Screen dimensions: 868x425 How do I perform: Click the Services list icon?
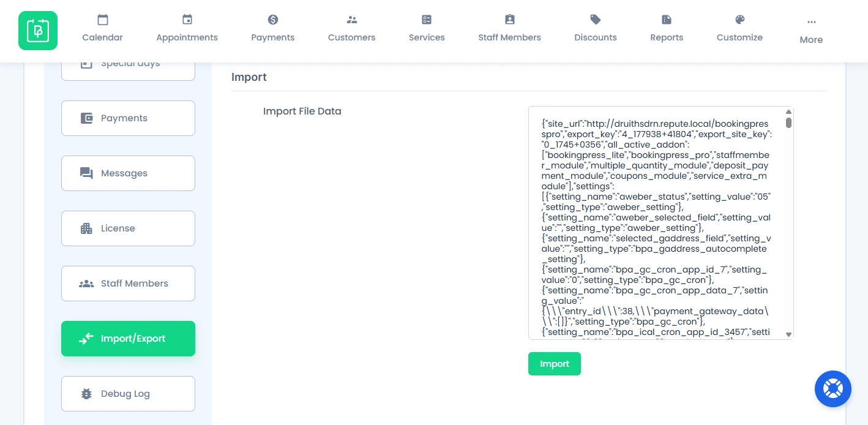[427, 20]
